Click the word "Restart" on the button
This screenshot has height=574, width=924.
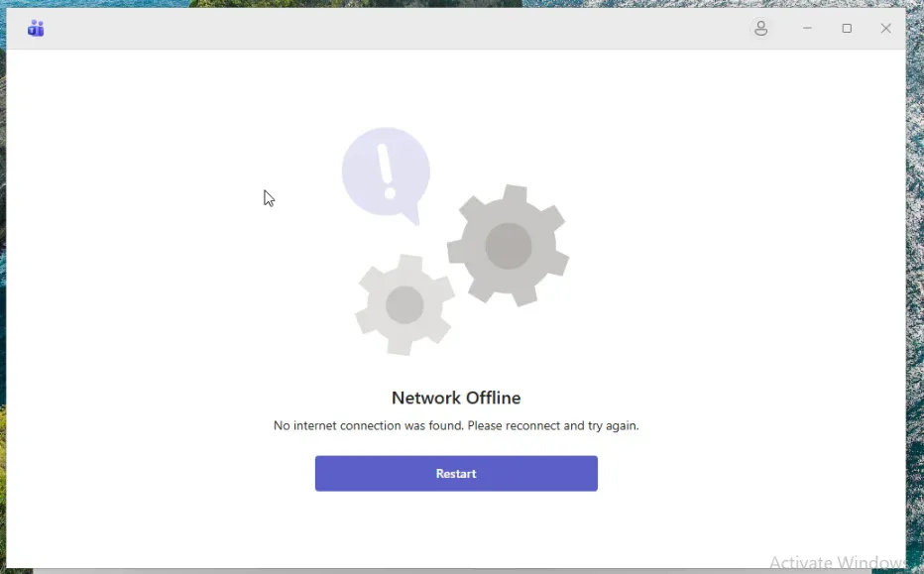click(x=456, y=474)
